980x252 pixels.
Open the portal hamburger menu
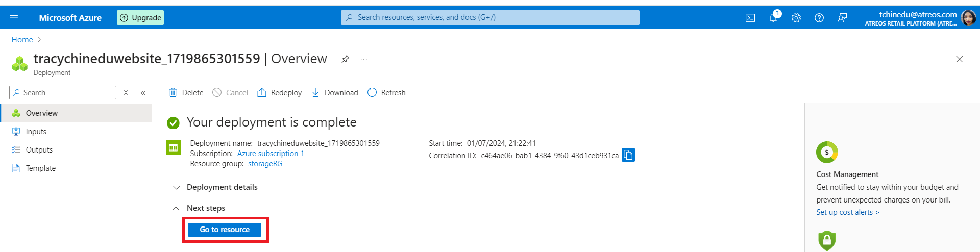14,18
